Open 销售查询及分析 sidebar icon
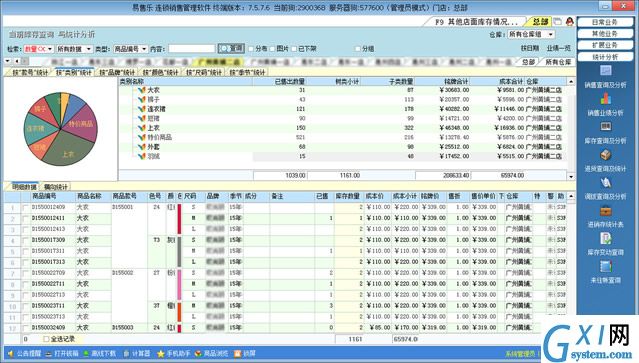The width and height of the screenshot is (639, 363). point(605,71)
